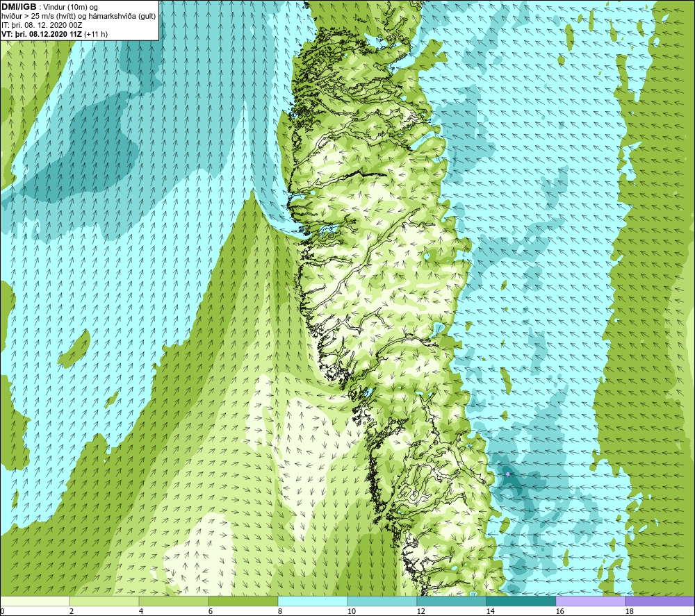The width and height of the screenshot is (695, 616).
Task: Click the 0–2 m/s pale yellow swatch
Action: tap(35, 601)
